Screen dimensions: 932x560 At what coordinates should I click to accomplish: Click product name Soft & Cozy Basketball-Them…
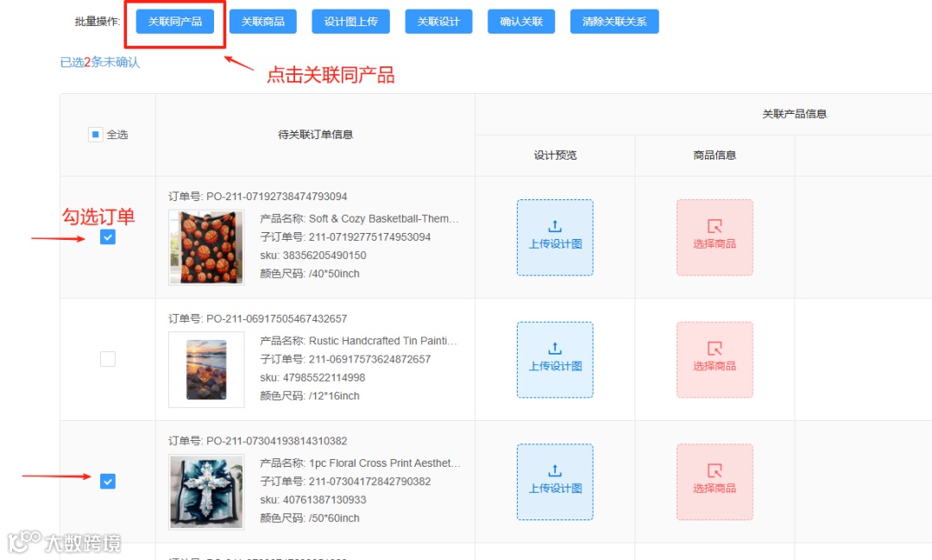coord(384,219)
